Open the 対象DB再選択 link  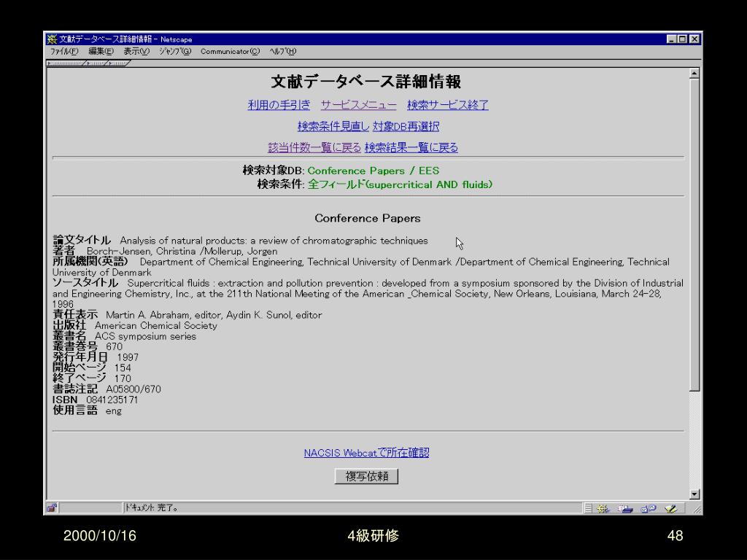406,126
